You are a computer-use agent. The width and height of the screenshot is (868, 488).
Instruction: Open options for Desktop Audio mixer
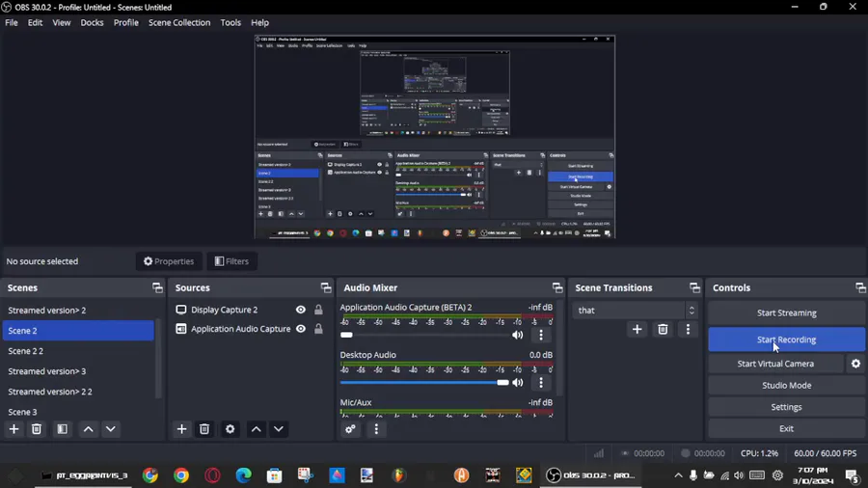pyautogui.click(x=541, y=382)
